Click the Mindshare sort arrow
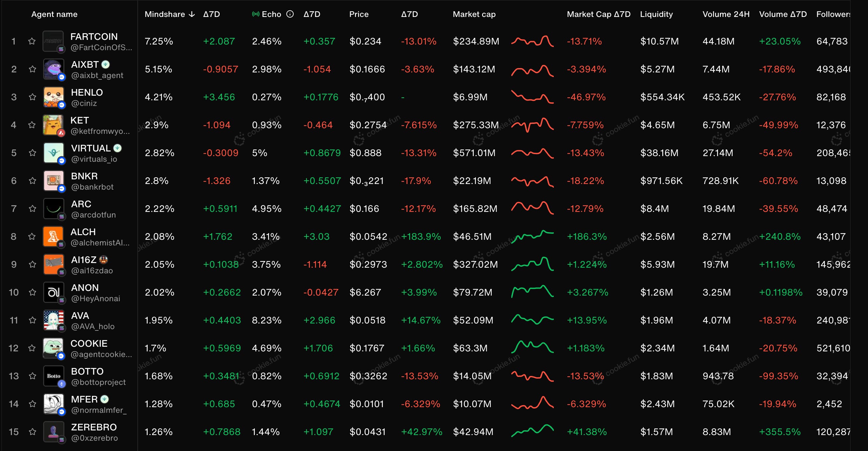Viewport: 868px width, 451px height. pyautogui.click(x=192, y=14)
